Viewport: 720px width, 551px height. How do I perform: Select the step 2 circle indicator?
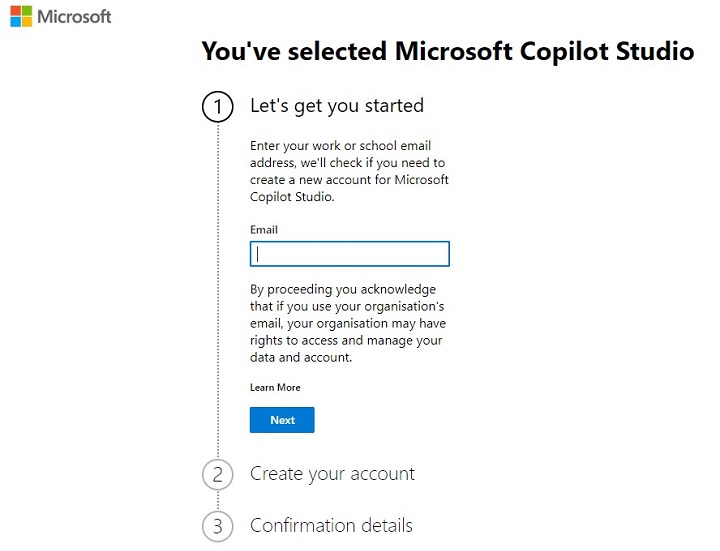(x=217, y=474)
